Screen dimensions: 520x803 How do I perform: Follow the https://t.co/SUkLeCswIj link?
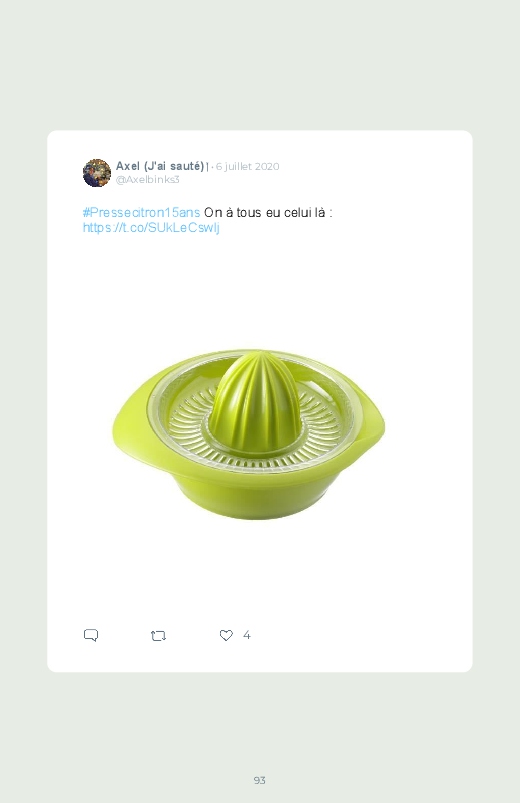(151, 228)
